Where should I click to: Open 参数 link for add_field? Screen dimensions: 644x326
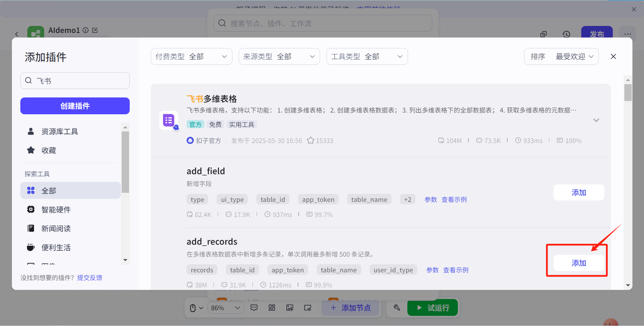click(x=431, y=199)
